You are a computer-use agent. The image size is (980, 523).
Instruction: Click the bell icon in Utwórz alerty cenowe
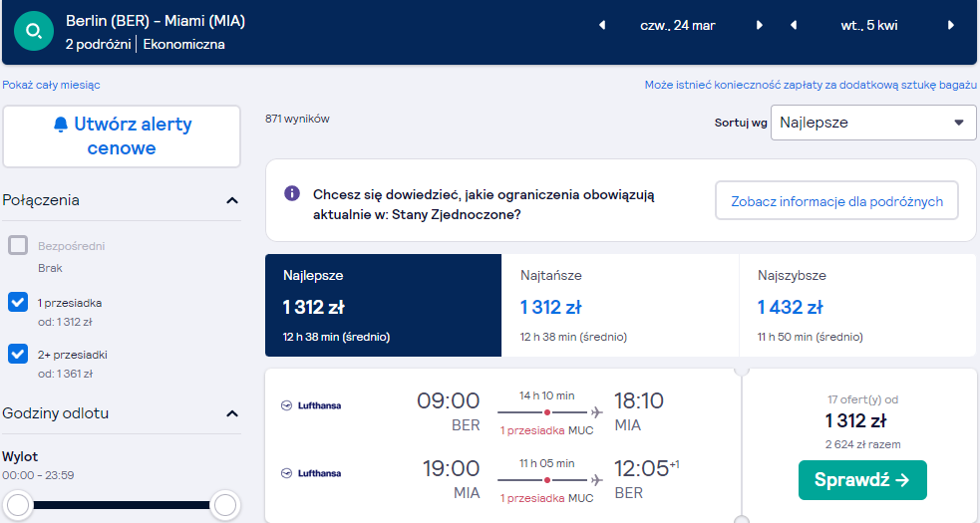pos(61,125)
